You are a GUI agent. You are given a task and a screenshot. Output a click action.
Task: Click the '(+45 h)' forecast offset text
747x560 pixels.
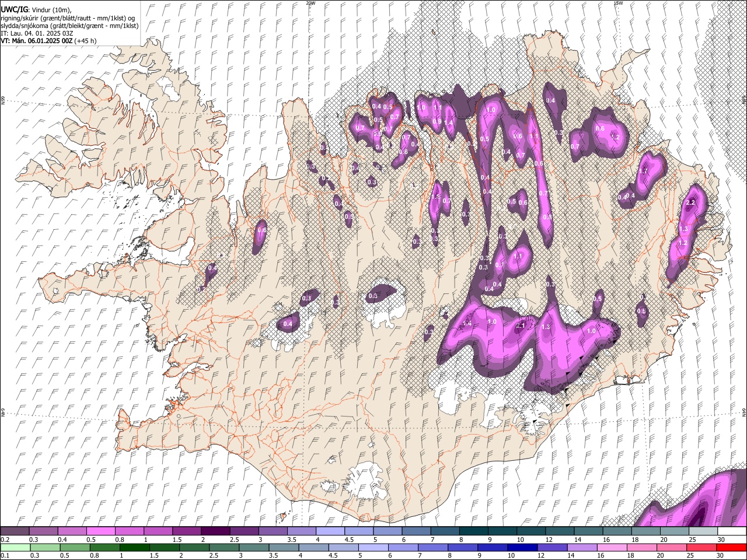pos(86,41)
